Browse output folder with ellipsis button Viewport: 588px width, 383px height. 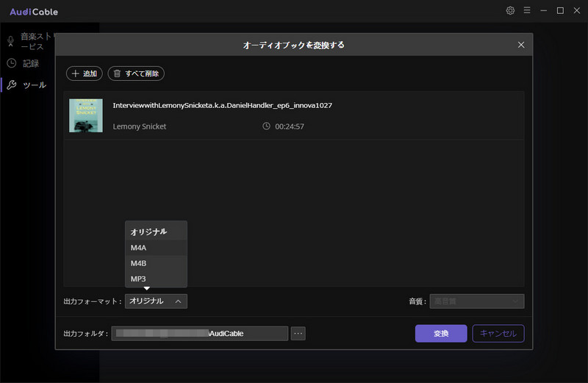tap(298, 334)
